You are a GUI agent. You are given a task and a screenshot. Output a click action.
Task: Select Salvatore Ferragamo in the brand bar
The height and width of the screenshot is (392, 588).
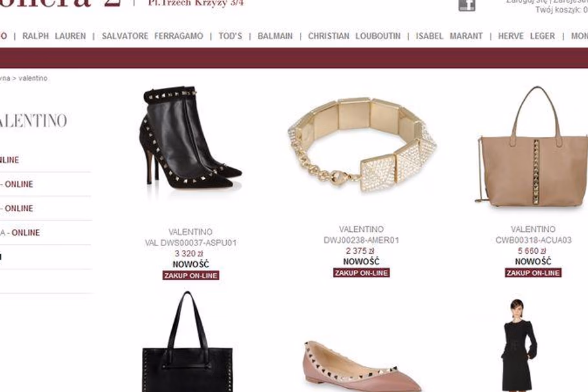click(x=152, y=36)
